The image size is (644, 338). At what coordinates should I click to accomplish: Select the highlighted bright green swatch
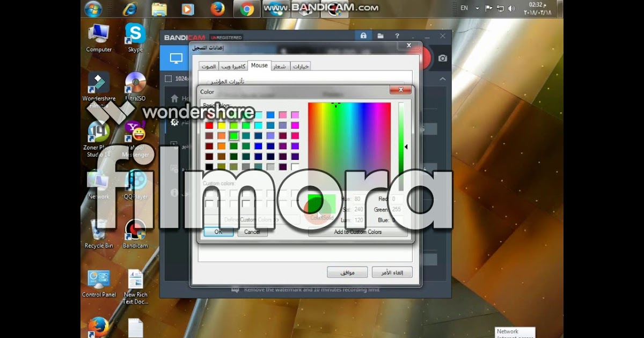[x=233, y=136]
